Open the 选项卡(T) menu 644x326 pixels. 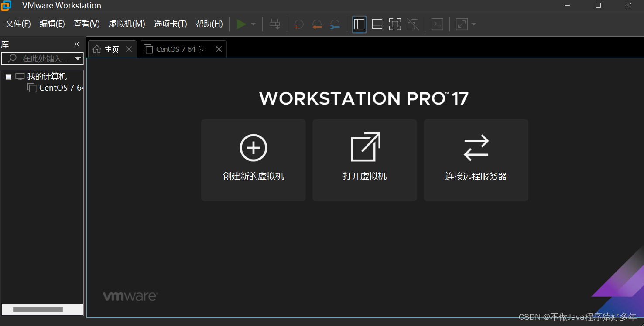click(170, 24)
